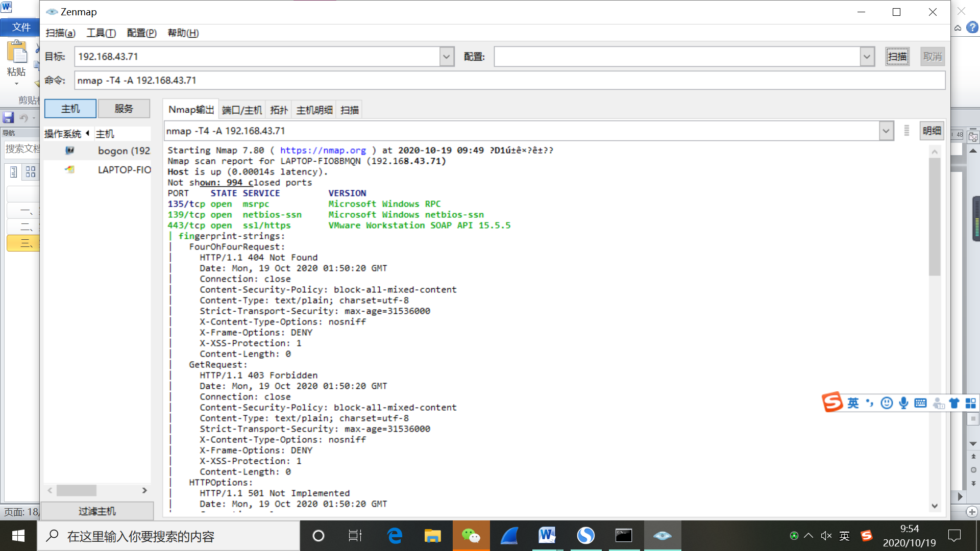Expand the target address dropdown
Image resolution: width=980 pixels, height=551 pixels.
point(447,57)
